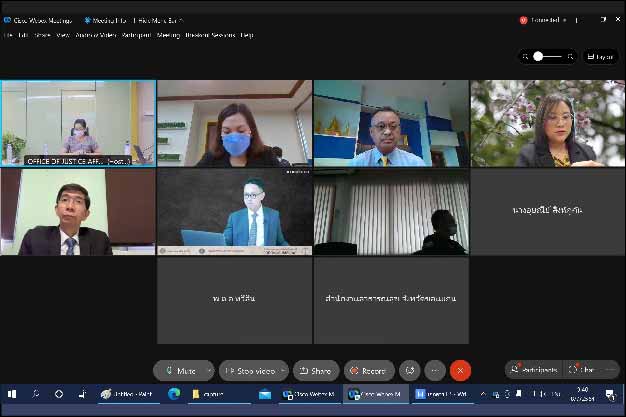Open the Chat panel
The image size is (626, 417).
click(583, 370)
